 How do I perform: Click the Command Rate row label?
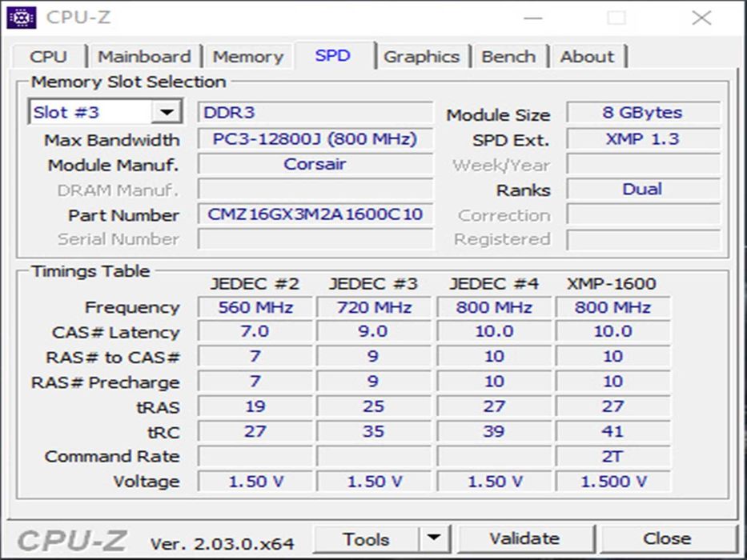112,456
